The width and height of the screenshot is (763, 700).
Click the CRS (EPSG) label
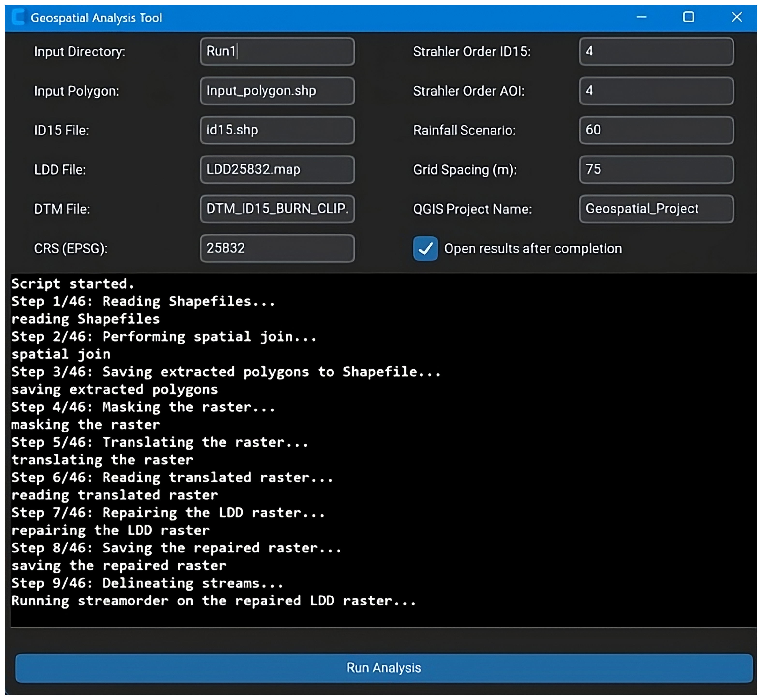coord(71,249)
